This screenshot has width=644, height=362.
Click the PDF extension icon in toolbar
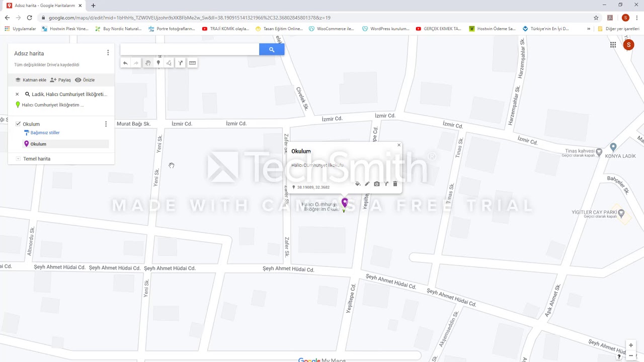pyautogui.click(x=610, y=18)
